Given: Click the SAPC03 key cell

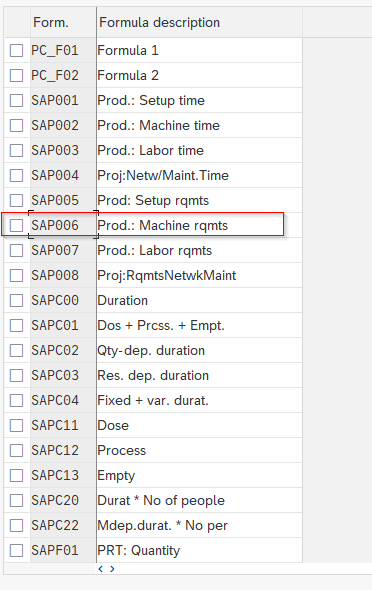Looking at the screenshot, I should click(63, 375).
